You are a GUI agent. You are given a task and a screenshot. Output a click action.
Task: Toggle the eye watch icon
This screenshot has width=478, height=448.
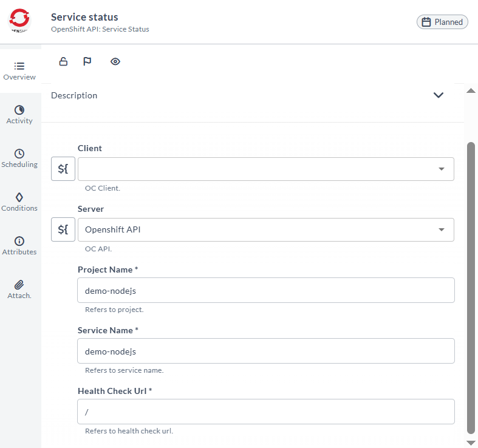[x=115, y=61]
